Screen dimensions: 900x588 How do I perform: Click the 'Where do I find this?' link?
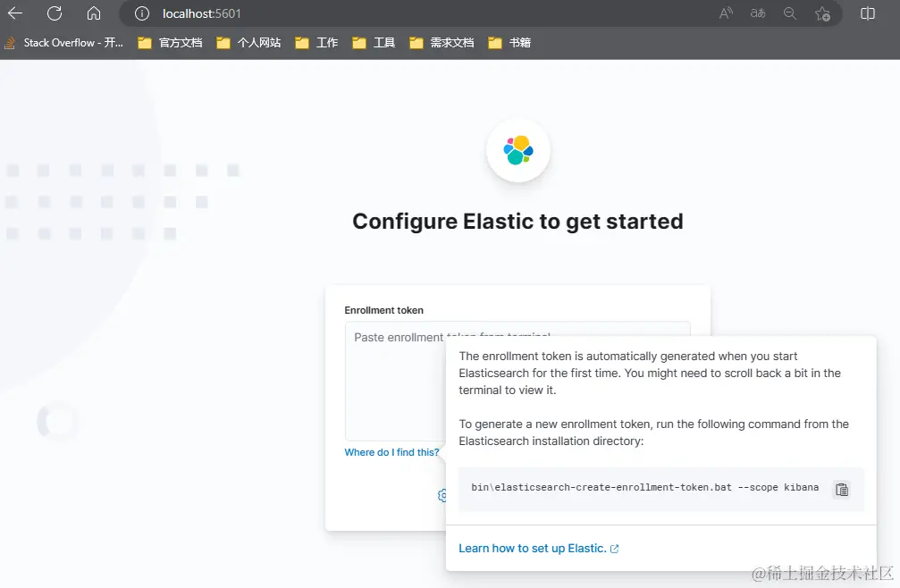pos(391,452)
